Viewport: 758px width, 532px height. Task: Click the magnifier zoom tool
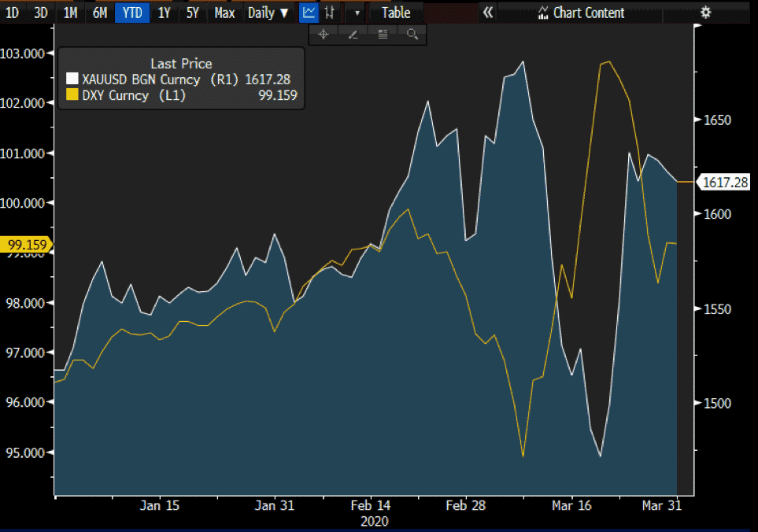click(x=412, y=34)
